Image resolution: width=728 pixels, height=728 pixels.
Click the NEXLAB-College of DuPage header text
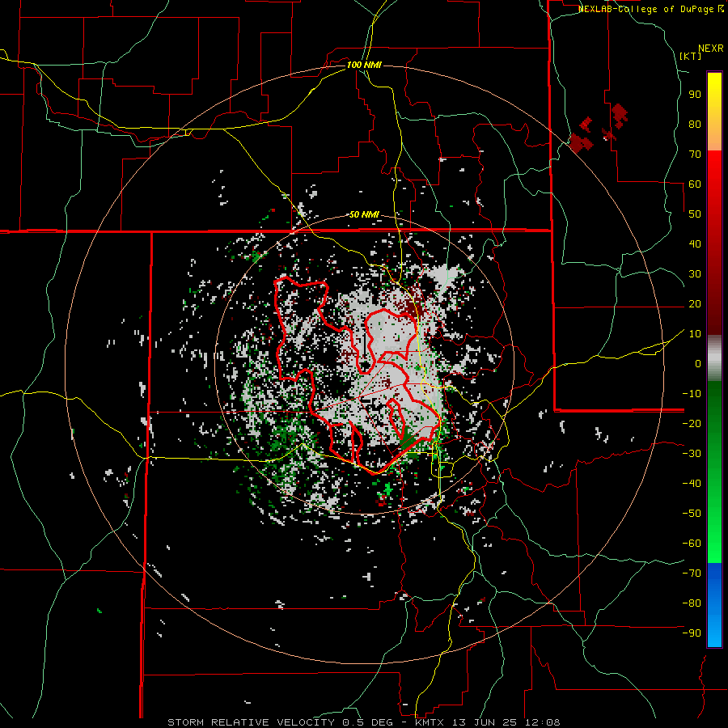click(651, 9)
